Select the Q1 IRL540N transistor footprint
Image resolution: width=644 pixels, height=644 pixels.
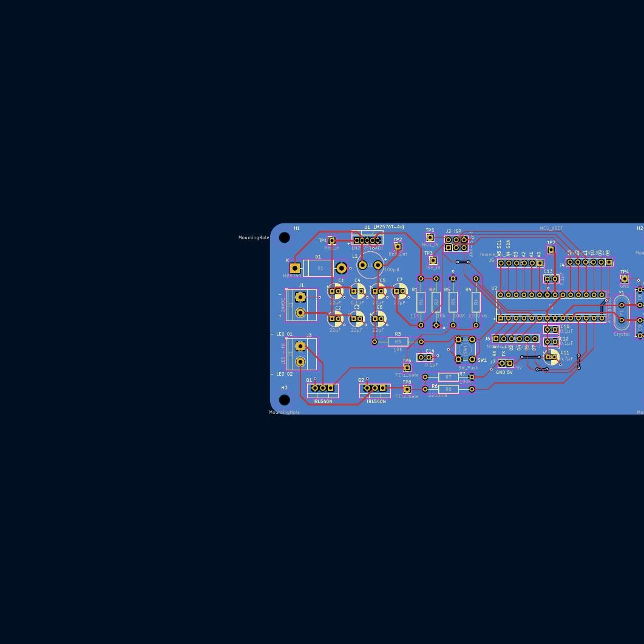tap(323, 391)
